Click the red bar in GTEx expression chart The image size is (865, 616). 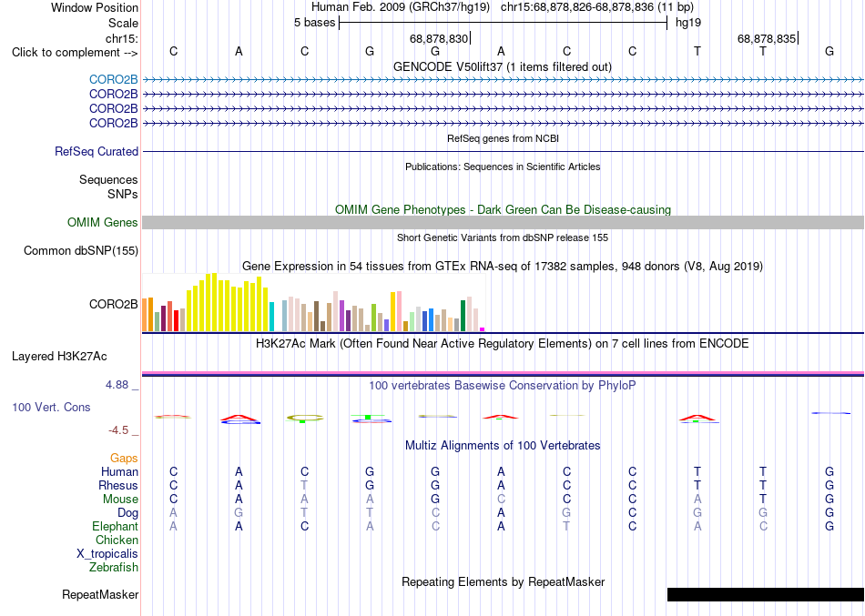(x=176, y=320)
